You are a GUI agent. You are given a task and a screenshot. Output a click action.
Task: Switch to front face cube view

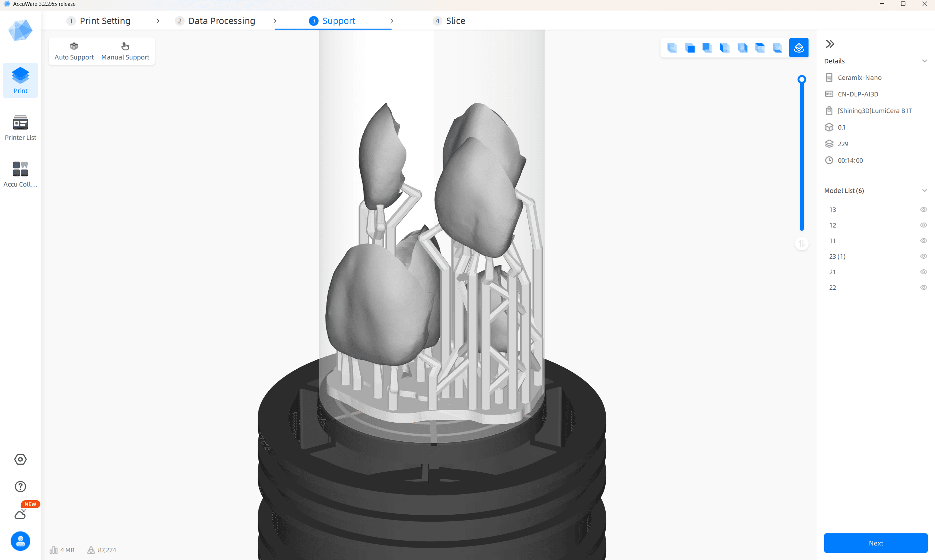point(690,48)
